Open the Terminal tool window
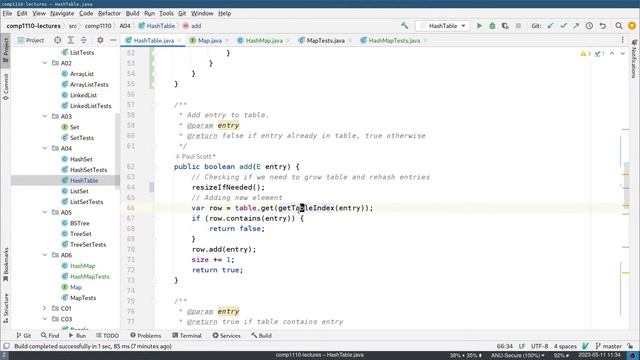This screenshot has height=360, width=640. coord(187,336)
